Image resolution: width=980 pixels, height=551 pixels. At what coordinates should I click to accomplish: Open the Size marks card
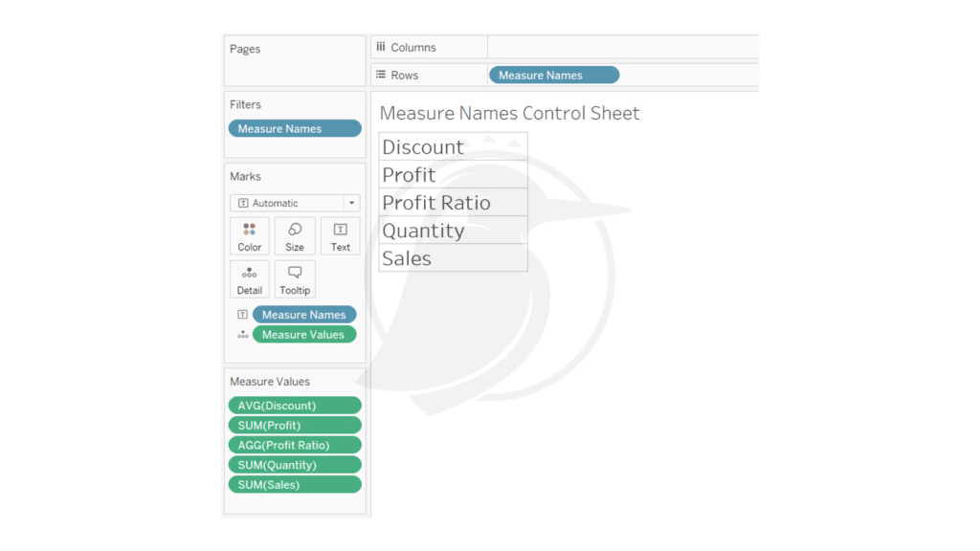click(295, 236)
